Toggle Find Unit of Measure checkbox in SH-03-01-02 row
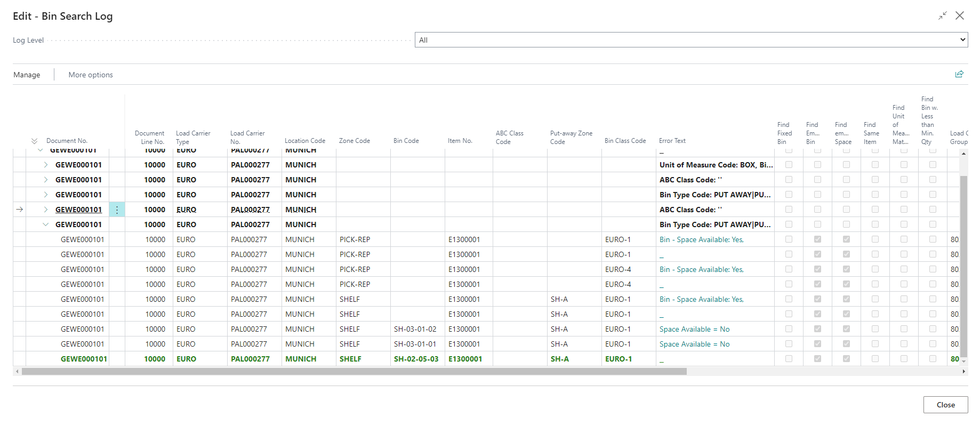The width and height of the screenshot is (980, 425). pos(904,329)
